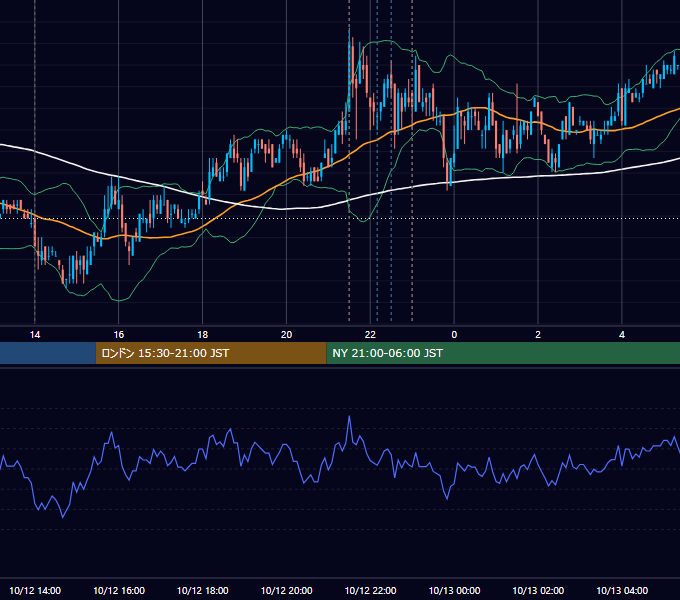Screen dimensions: 680x600
Task: Click the 10/12 22:00 date label
Action: (370, 590)
